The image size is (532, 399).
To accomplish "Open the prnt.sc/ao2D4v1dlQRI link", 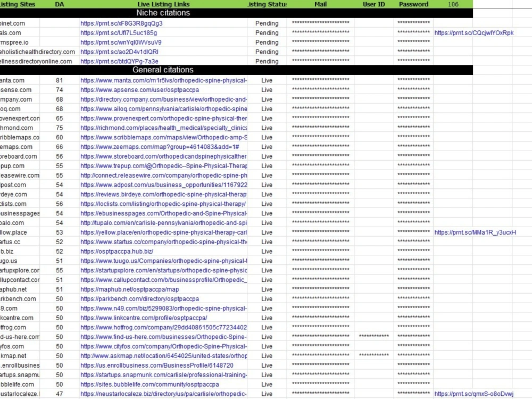I will [119, 52].
